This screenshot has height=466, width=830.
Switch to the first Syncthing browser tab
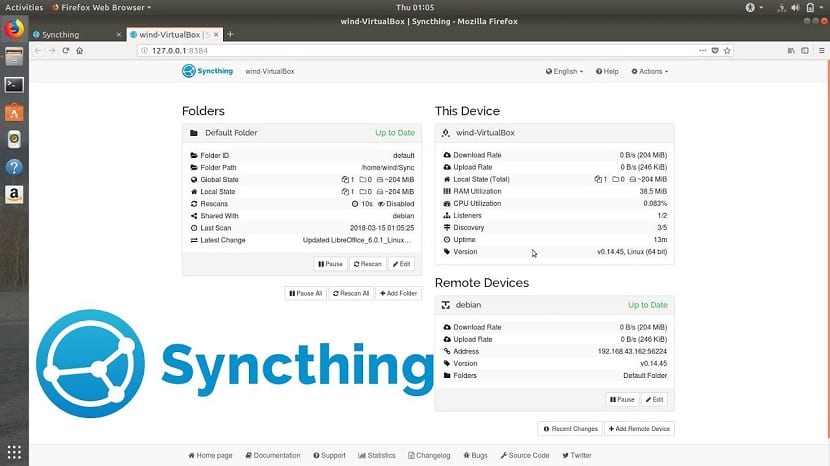77,34
